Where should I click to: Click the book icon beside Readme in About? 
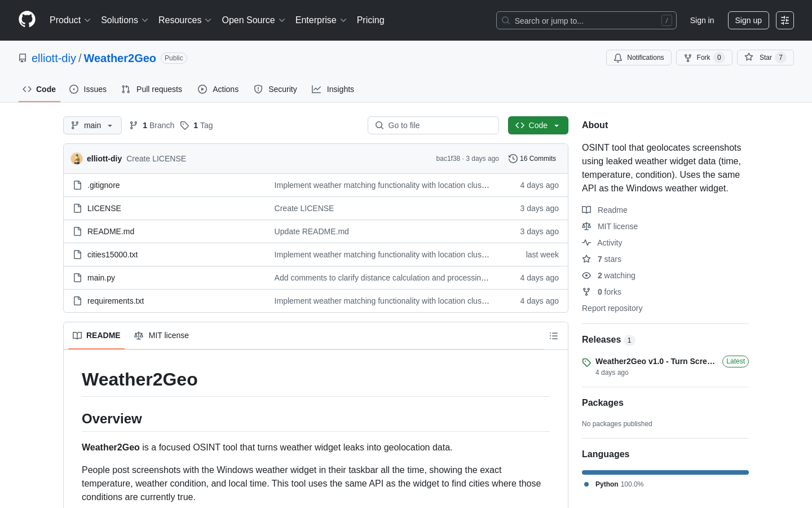tap(586, 210)
